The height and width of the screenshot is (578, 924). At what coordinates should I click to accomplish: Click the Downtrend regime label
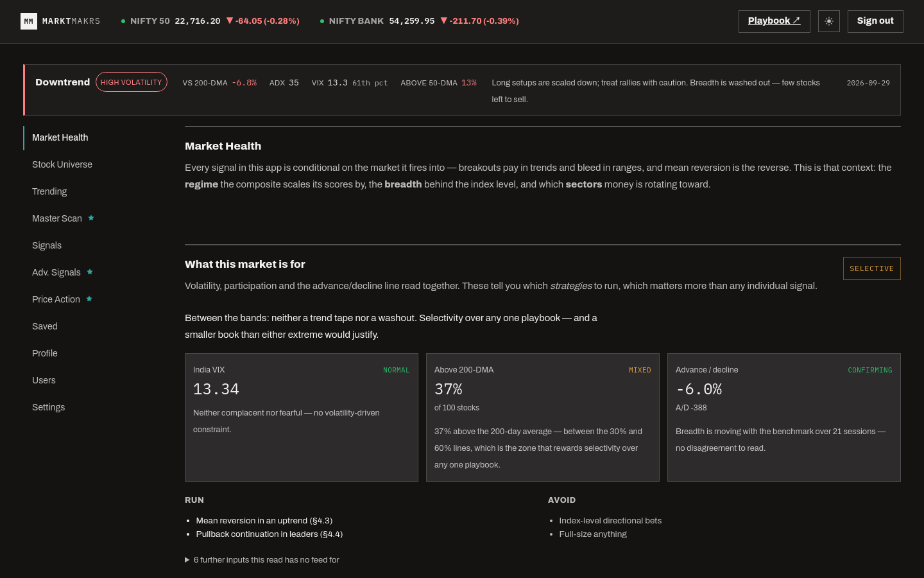click(x=63, y=82)
